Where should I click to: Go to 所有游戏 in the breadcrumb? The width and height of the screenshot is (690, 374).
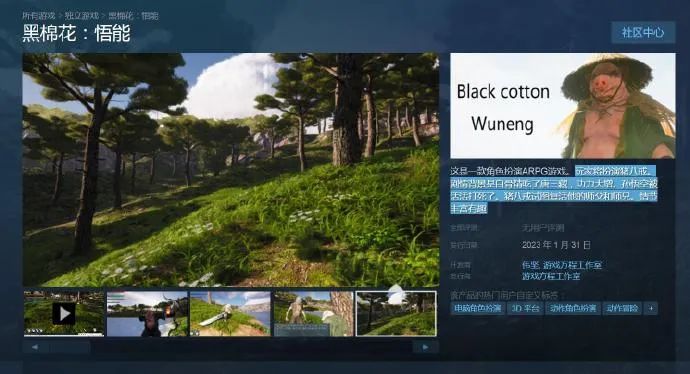click(x=39, y=16)
